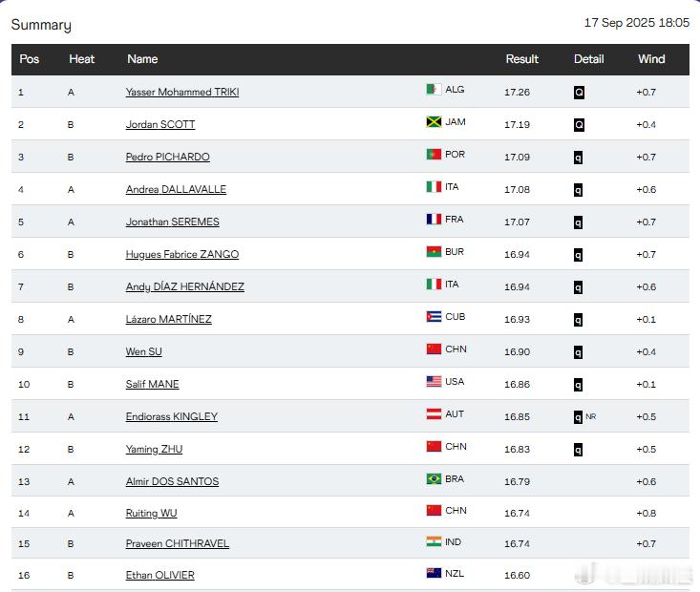The height and width of the screenshot is (592, 700).
Task: Click the q badge in Endiorass Kingley row
Action: [x=578, y=417]
